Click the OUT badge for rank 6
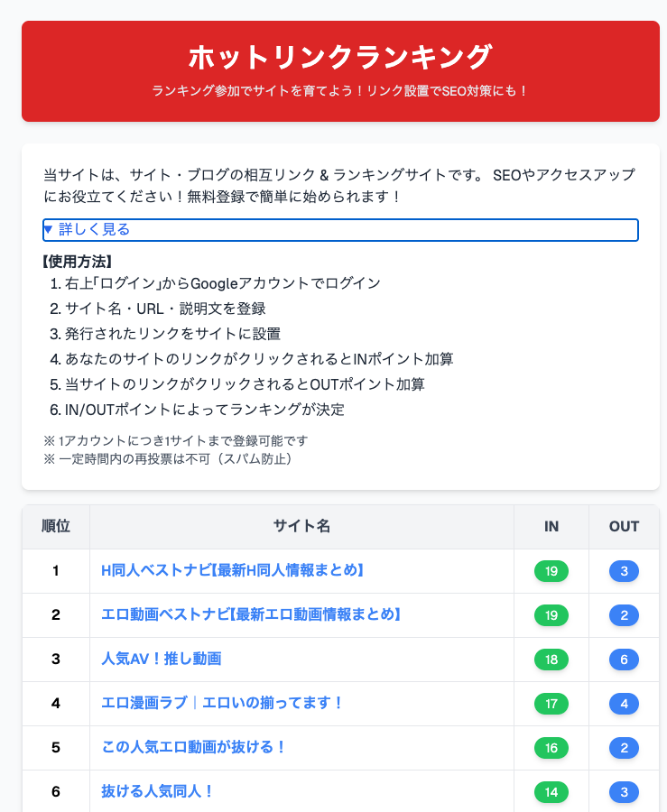The width and height of the screenshot is (667, 812). [x=623, y=791]
